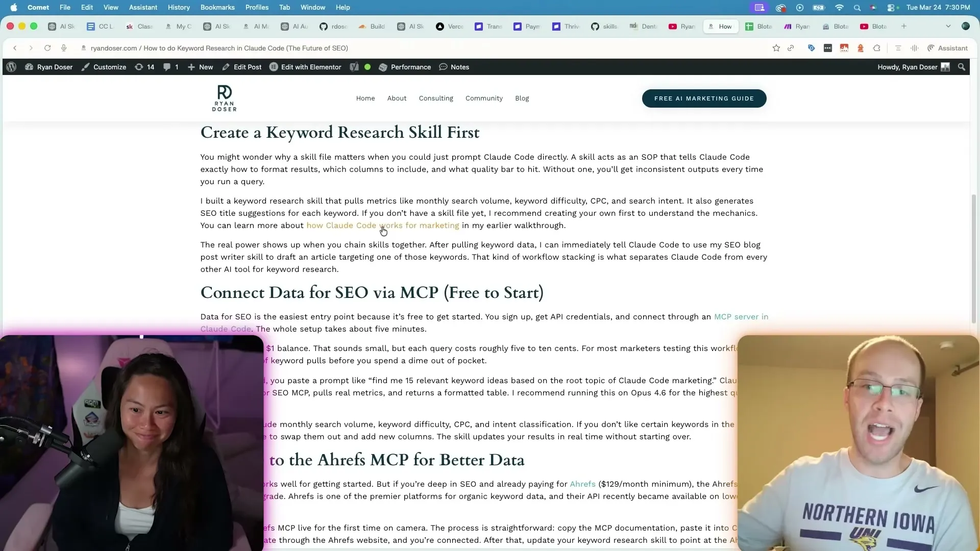Navigate to Home page

pos(365,98)
